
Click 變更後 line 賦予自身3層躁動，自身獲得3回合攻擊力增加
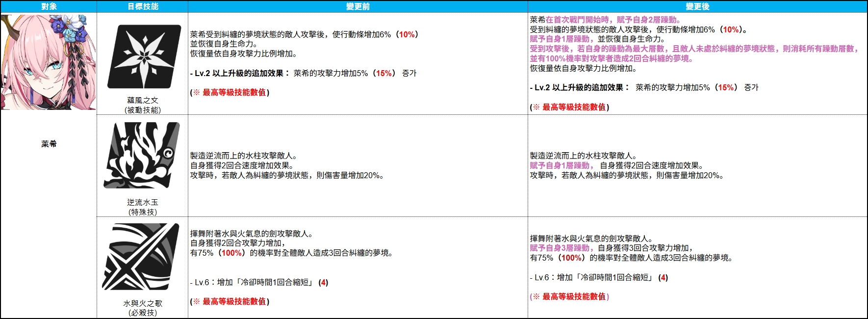coord(612,248)
